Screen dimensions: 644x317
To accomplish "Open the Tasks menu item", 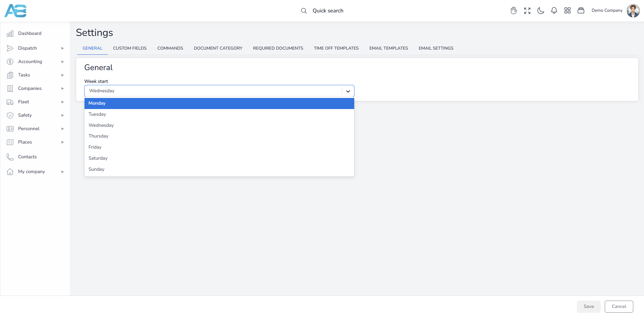I will coord(24,75).
